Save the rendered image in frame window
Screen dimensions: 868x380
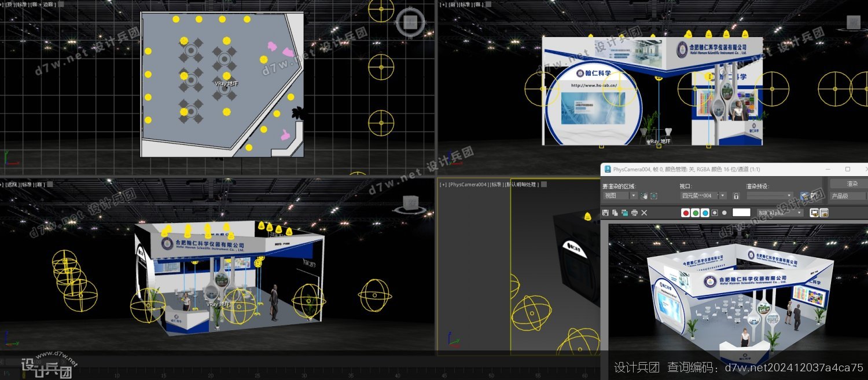(605, 213)
